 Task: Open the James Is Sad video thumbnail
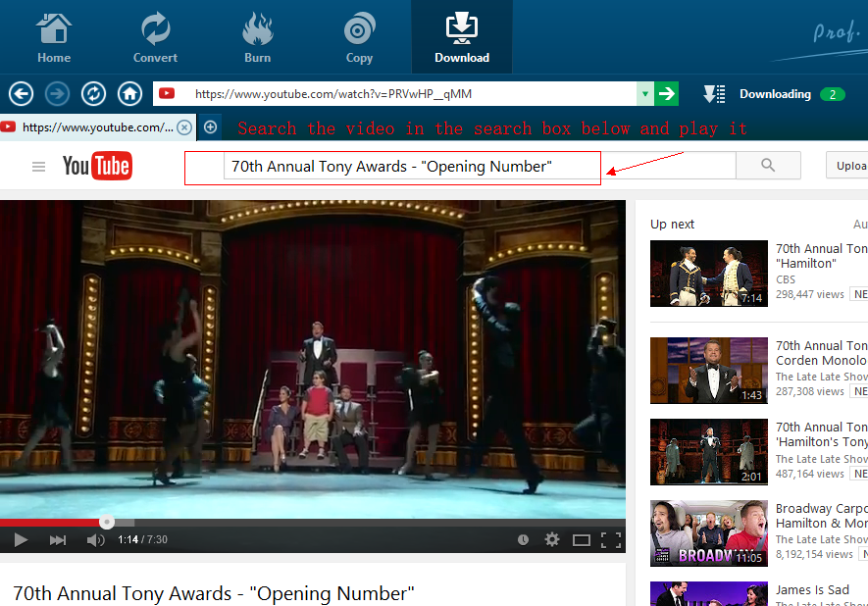click(708, 594)
